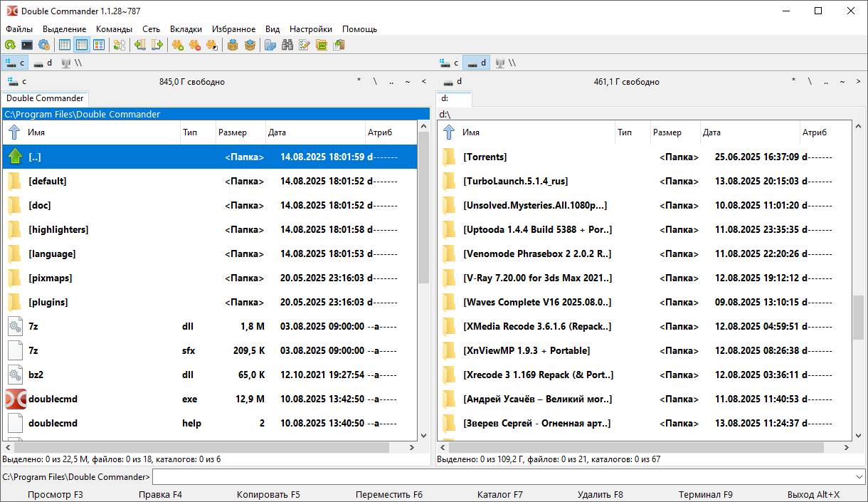Click right panel home ~ button

pyautogui.click(x=842, y=82)
